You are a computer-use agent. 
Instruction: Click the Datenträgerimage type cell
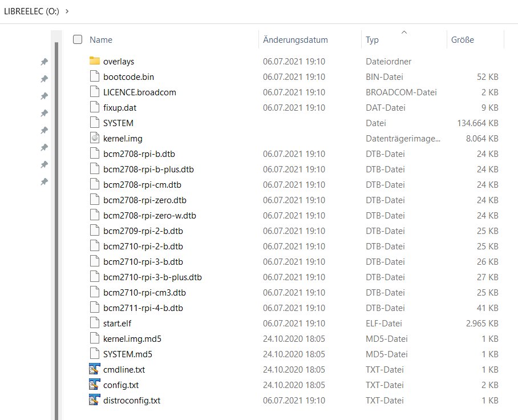403,139
